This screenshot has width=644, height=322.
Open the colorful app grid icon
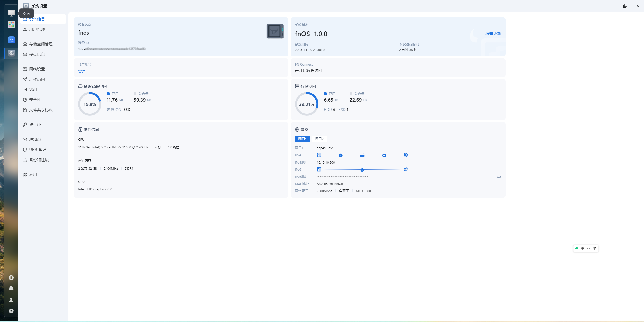click(x=11, y=24)
